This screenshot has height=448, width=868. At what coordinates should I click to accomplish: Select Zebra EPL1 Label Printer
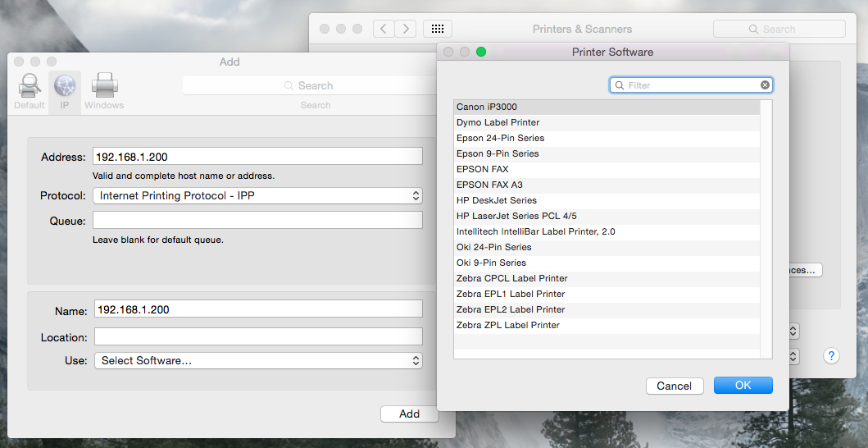click(x=607, y=294)
